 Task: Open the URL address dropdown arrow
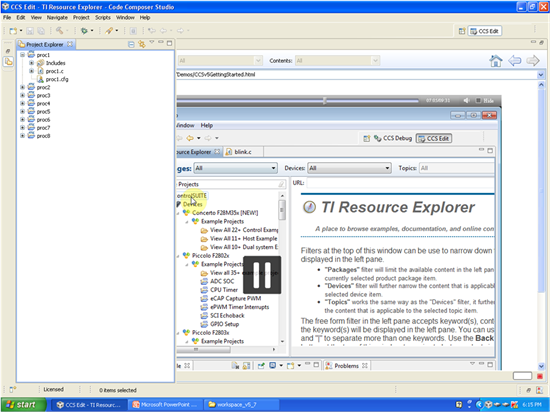tap(541, 75)
